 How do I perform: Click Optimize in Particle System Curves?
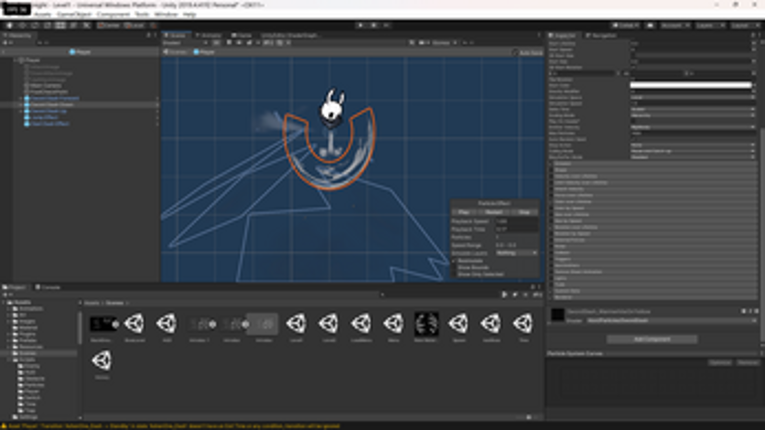(720, 363)
